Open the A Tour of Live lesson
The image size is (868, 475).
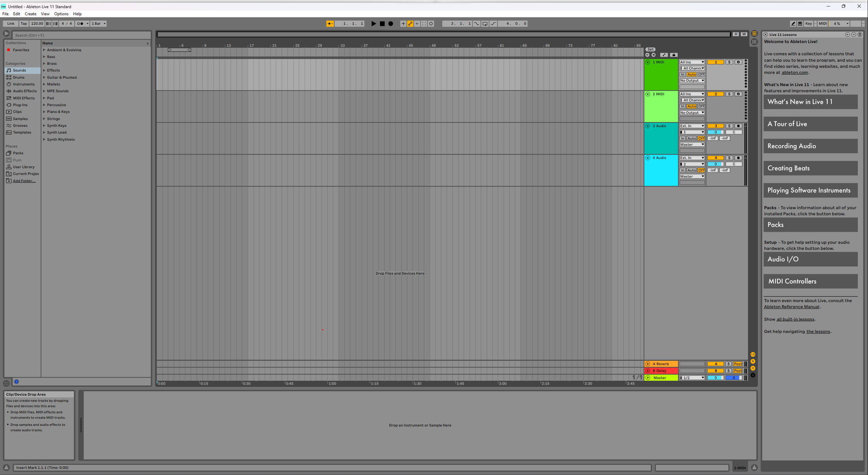tap(810, 124)
